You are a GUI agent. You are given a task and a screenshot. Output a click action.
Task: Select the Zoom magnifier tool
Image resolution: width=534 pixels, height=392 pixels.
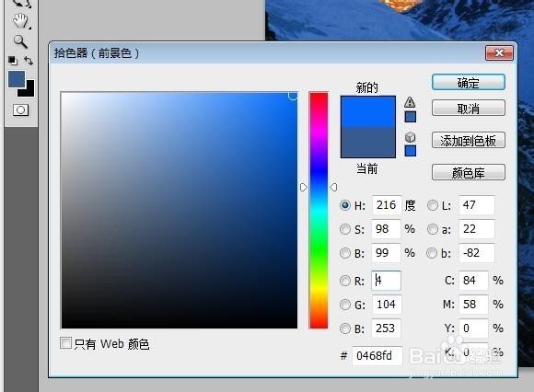20,41
